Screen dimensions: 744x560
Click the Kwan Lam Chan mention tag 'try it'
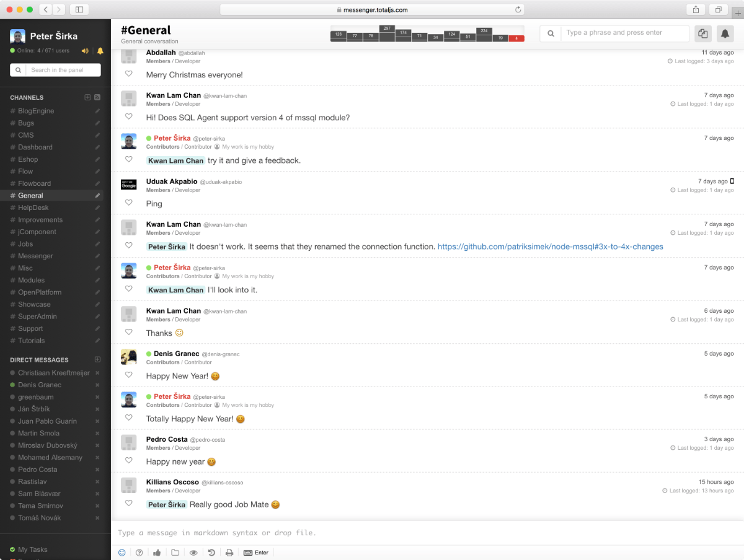pyautogui.click(x=176, y=160)
